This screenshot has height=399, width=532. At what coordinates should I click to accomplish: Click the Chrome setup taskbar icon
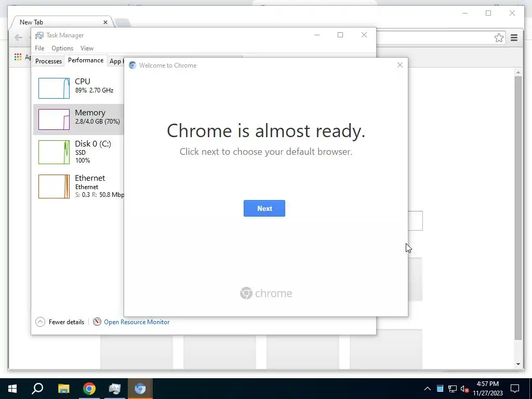140,389
